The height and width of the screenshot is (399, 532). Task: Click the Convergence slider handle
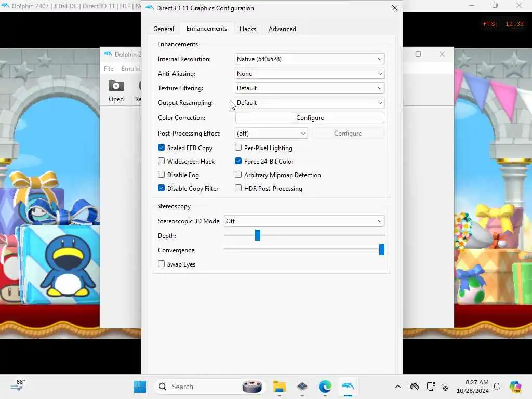coord(382,249)
